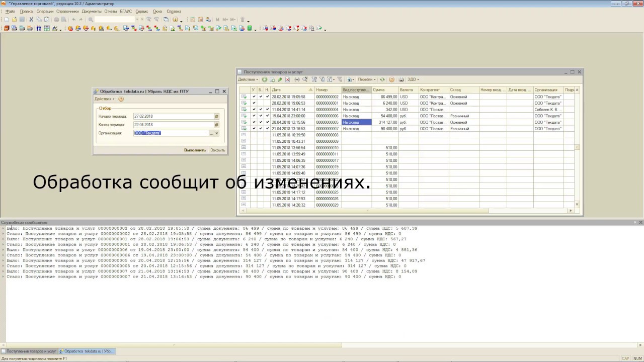Open Действия dropdown in Обработка window

105,99
